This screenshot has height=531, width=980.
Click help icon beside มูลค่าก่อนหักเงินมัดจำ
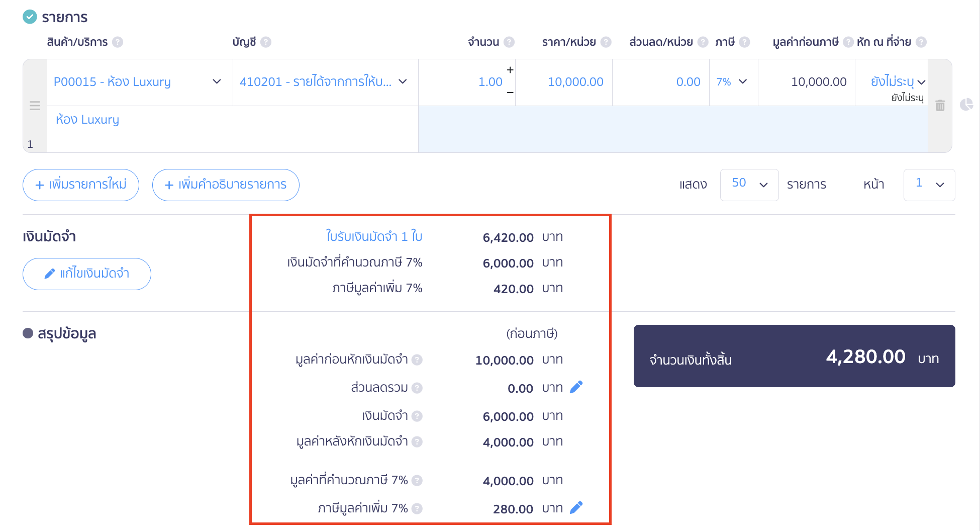pos(417,360)
